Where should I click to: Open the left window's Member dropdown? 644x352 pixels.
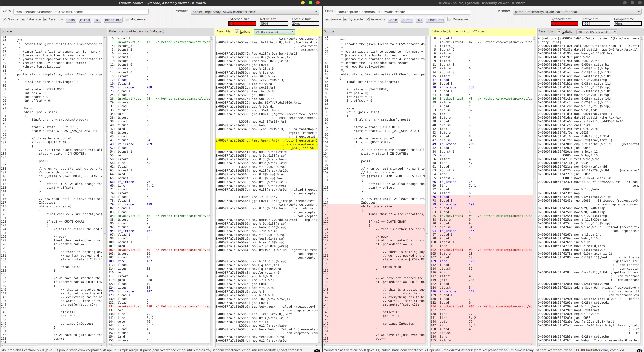click(255, 12)
